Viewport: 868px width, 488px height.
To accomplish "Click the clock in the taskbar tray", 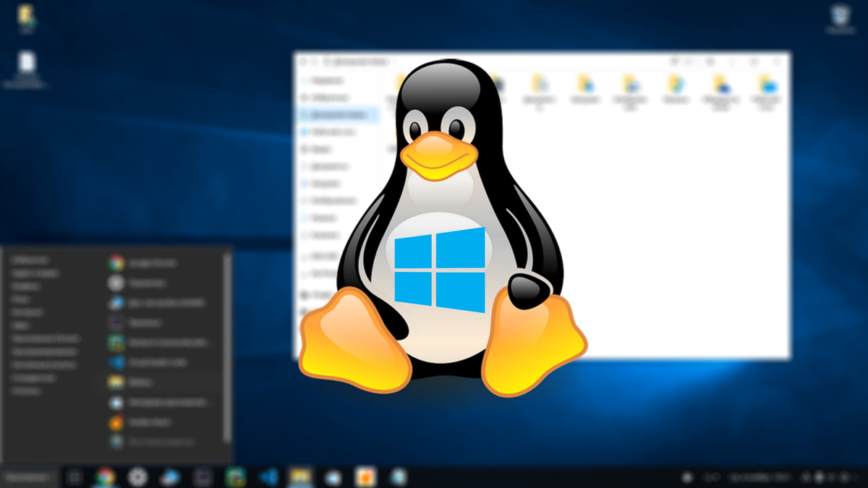I will pos(761,477).
